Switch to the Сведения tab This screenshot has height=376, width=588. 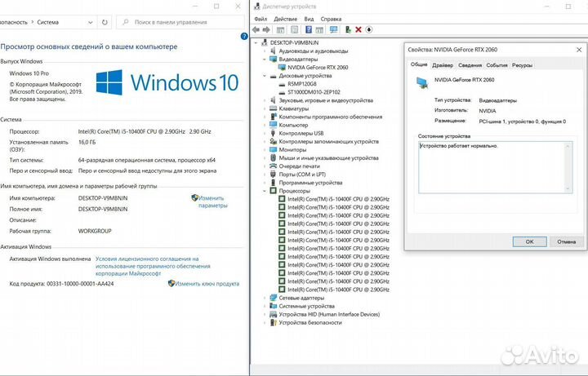pos(470,65)
